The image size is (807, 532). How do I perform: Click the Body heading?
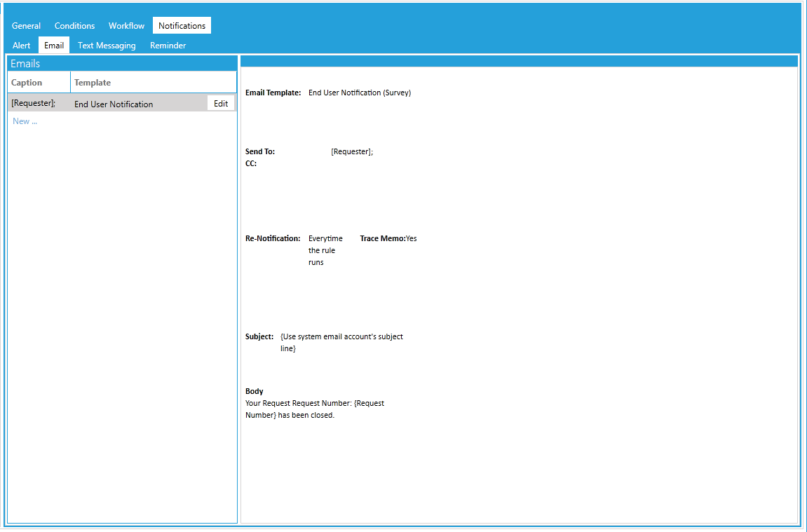coord(255,392)
